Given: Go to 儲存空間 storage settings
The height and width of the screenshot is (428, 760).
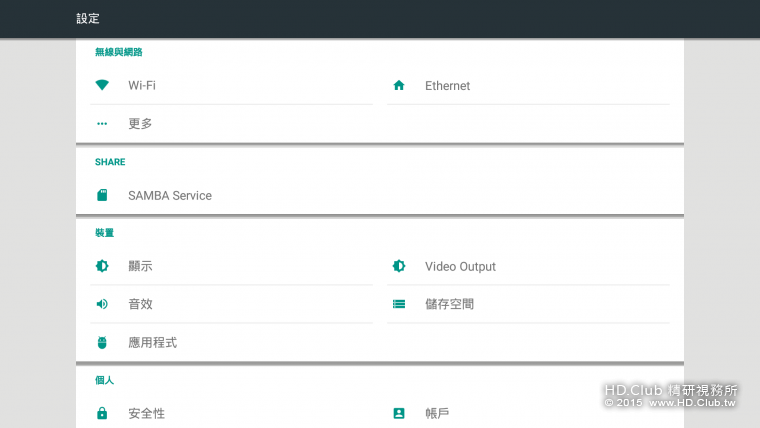Looking at the screenshot, I should coord(449,304).
